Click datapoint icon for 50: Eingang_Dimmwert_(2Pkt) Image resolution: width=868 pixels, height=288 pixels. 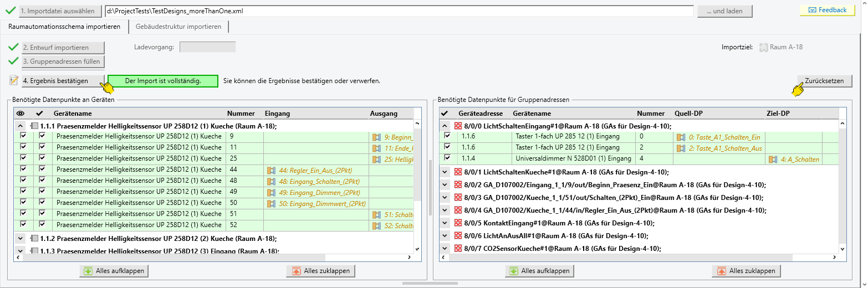coord(271,203)
